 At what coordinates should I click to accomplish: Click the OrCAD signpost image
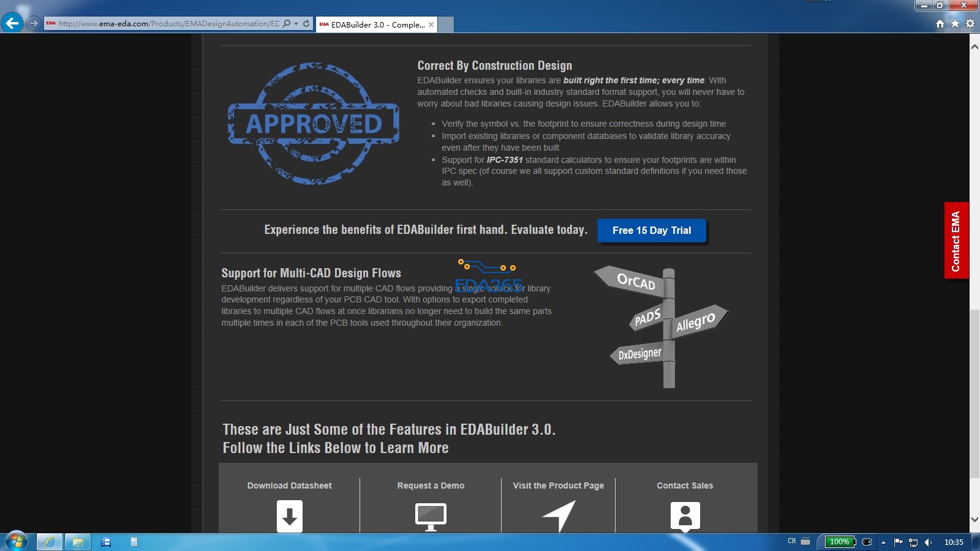click(660, 327)
